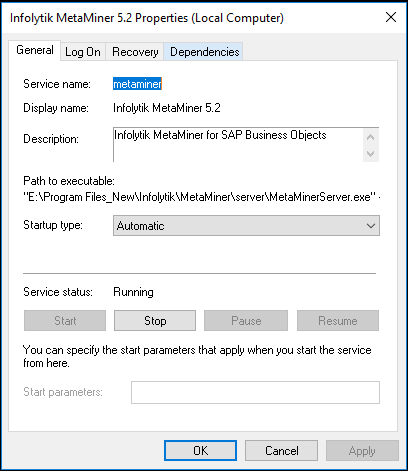Click the Start parameters input field
This screenshot has height=471, width=408.
coord(255,392)
